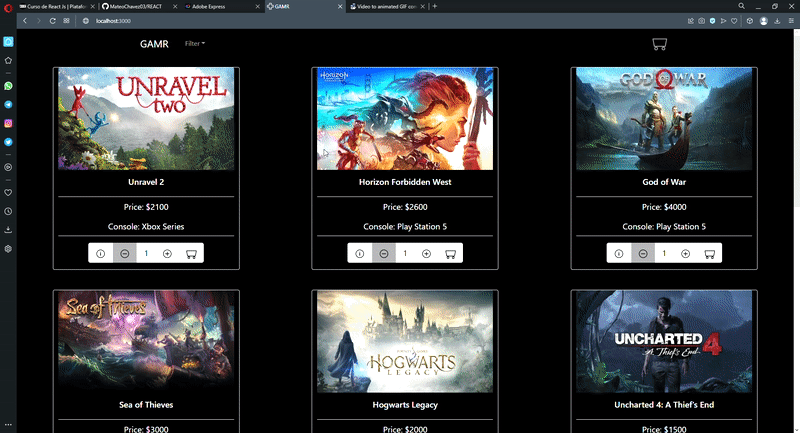Screen dimensions: 800x433
Task: Add Unravel 2 to the cart
Action: [191, 253]
